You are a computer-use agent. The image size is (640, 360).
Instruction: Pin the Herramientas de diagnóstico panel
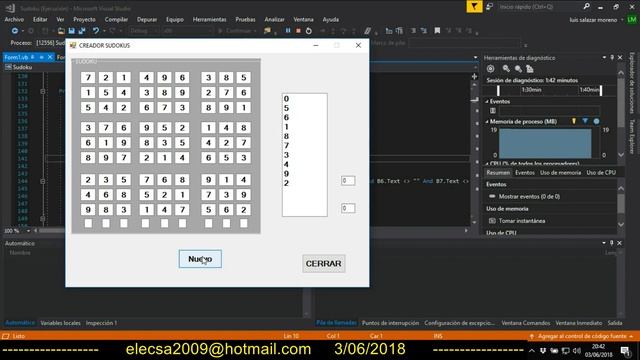[x=612, y=58]
